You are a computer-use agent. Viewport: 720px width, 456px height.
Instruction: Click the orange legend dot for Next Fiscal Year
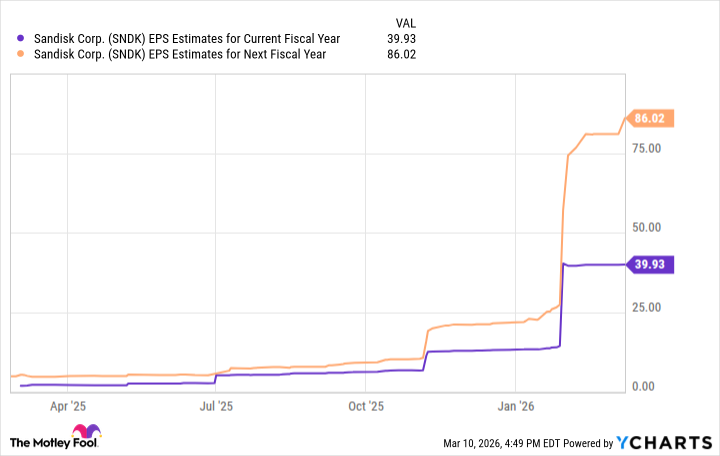pyautogui.click(x=13, y=54)
